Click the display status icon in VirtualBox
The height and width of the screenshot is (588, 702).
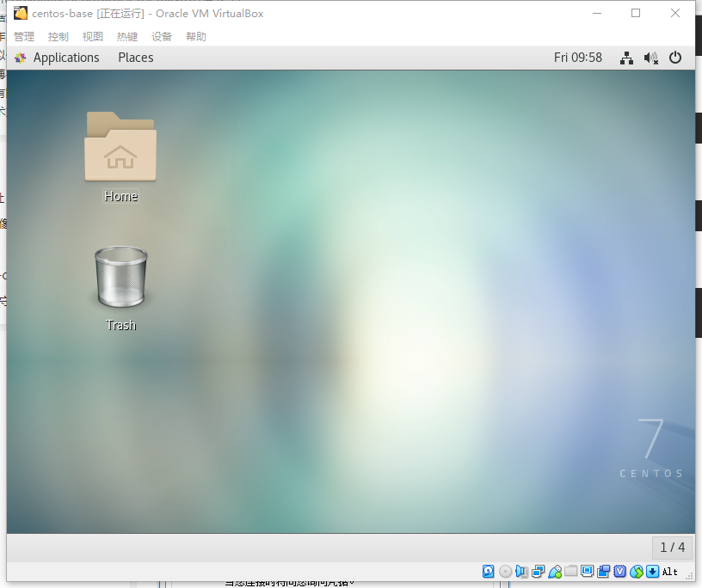pyautogui.click(x=587, y=571)
